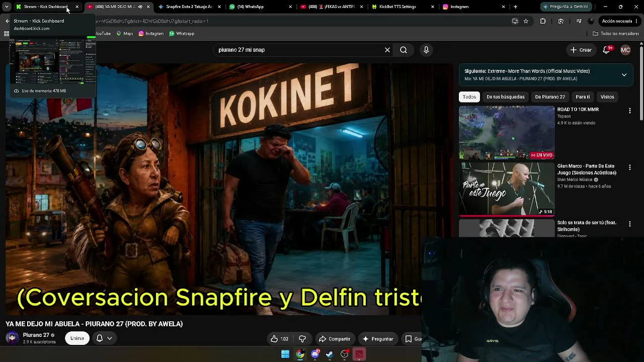Open more options for ROAD TO 10K MMR

(x=629, y=111)
